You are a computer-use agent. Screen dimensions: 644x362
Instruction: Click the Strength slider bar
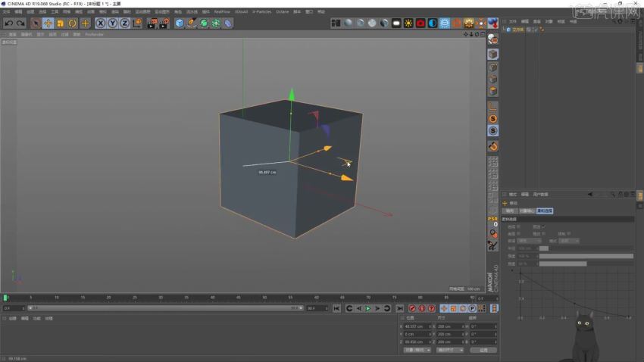click(x=586, y=256)
